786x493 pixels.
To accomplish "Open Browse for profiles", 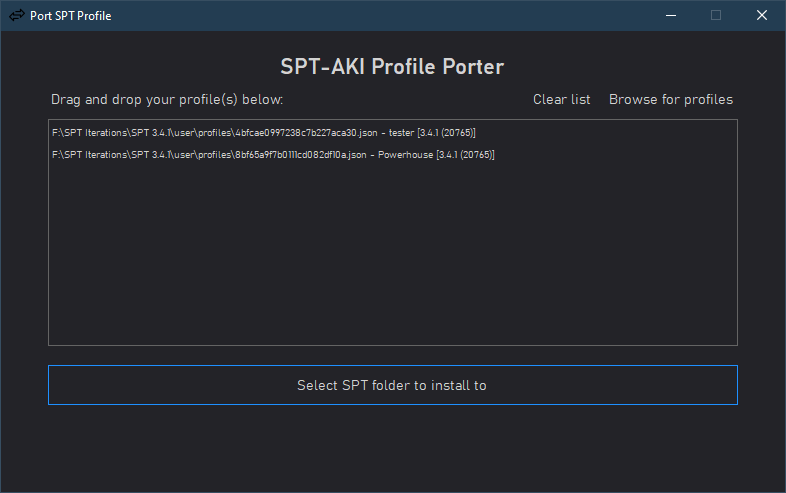I will (x=671, y=99).
